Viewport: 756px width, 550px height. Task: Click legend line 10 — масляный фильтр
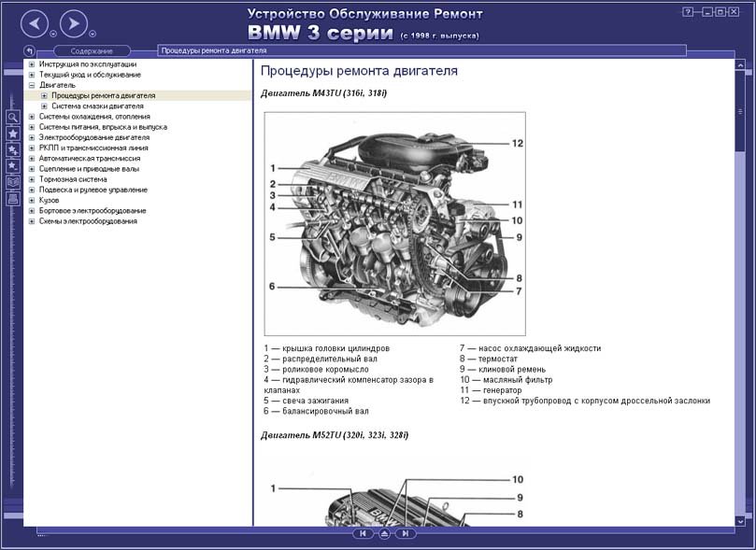coord(506,379)
